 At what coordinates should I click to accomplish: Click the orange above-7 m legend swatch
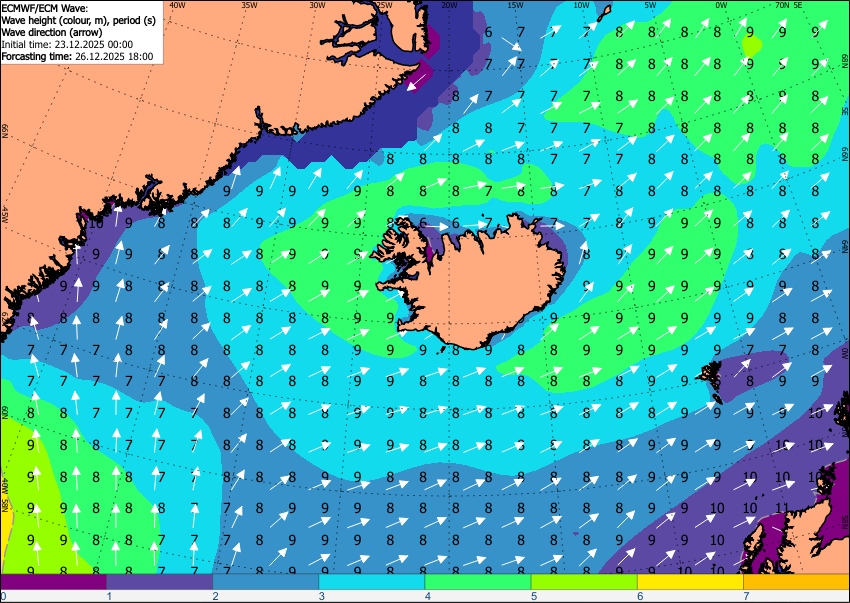click(x=797, y=581)
